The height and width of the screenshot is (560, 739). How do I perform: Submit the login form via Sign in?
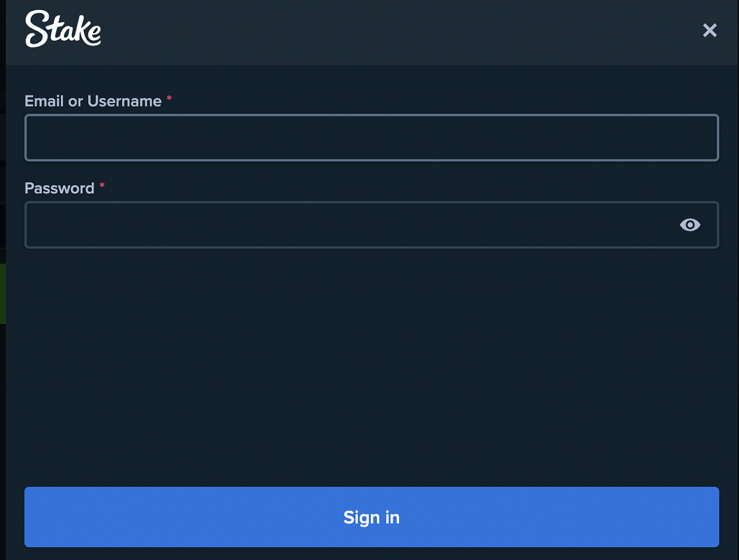click(371, 517)
